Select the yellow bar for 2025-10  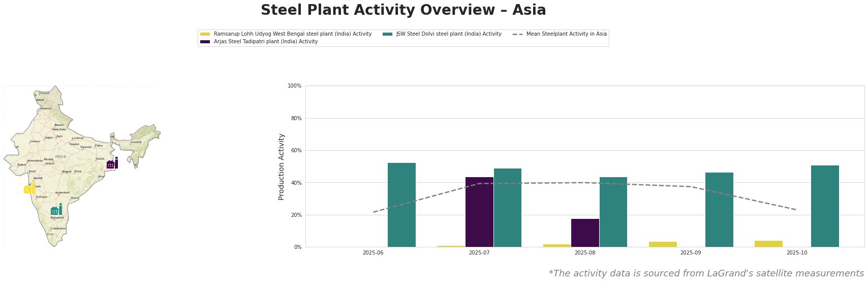[x=768, y=244]
